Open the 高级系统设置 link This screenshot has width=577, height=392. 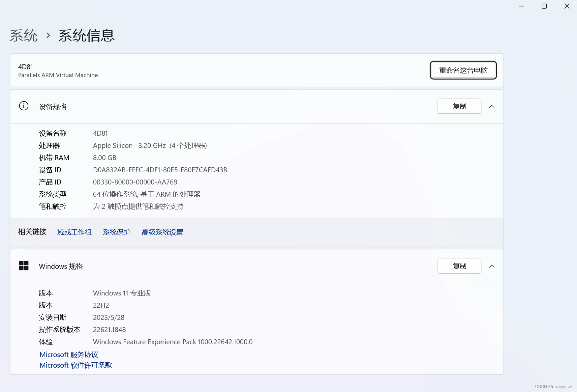pyautogui.click(x=162, y=232)
